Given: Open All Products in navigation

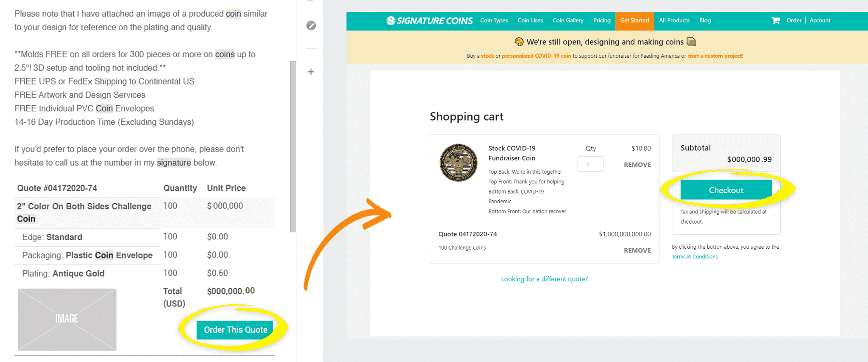Looking at the screenshot, I should (674, 20).
